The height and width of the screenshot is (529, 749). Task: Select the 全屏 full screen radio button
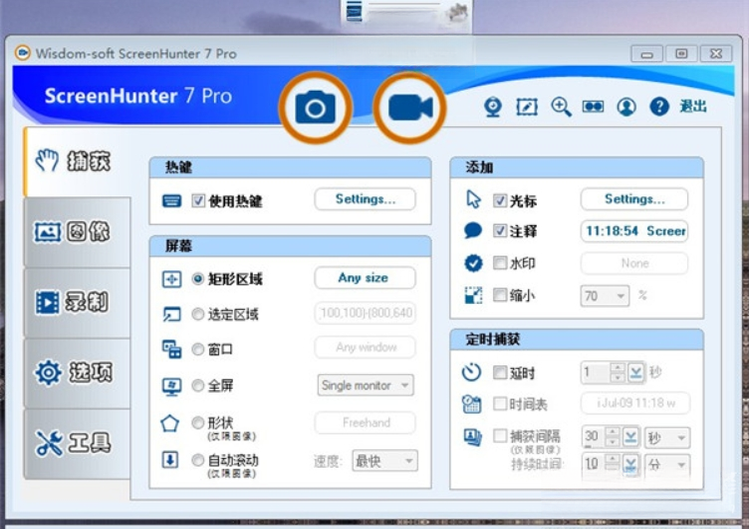point(198,385)
